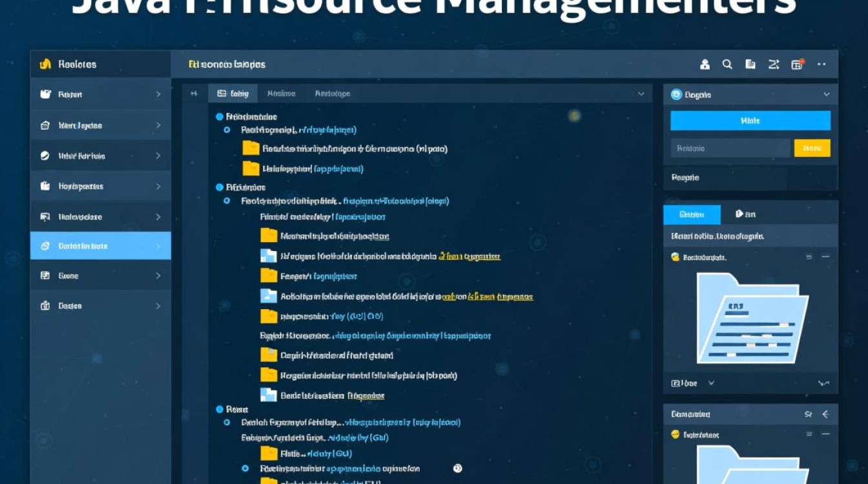The height and width of the screenshot is (484, 868).
Task: Collapse the top right panel using its chevron
Action: click(x=826, y=94)
